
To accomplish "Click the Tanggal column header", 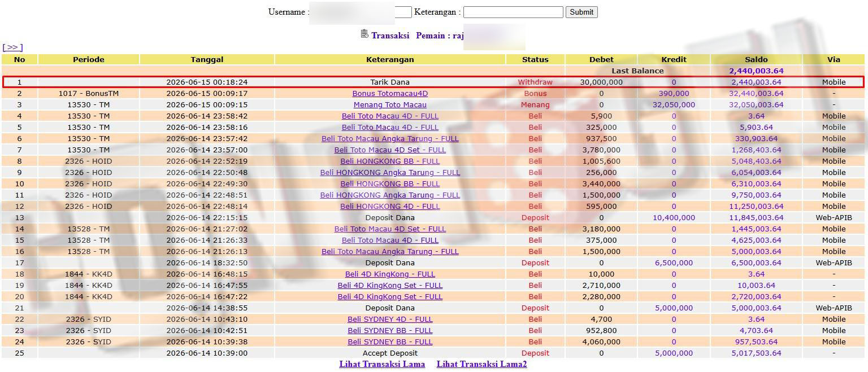I will click(x=207, y=59).
